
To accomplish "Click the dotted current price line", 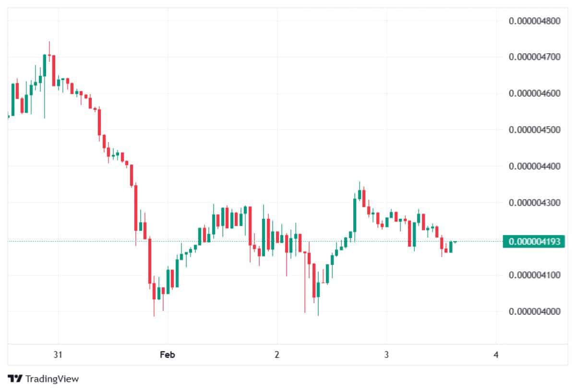I will (240, 241).
